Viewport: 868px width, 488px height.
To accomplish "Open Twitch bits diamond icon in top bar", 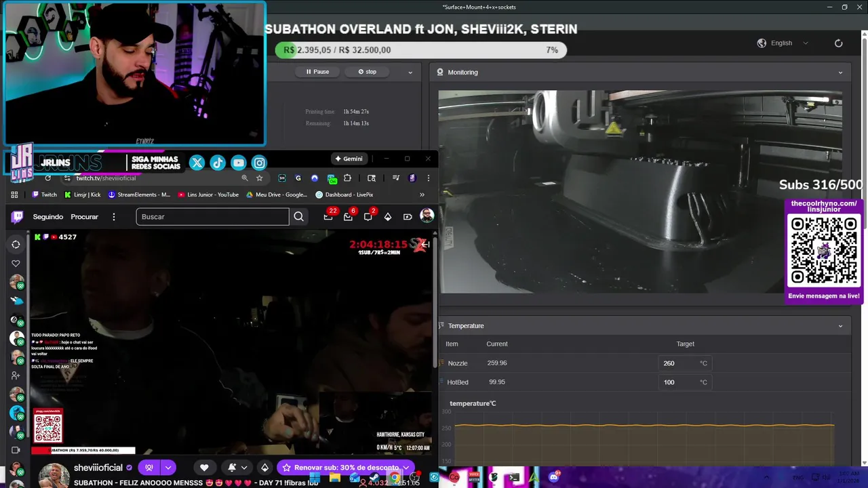I will click(387, 217).
